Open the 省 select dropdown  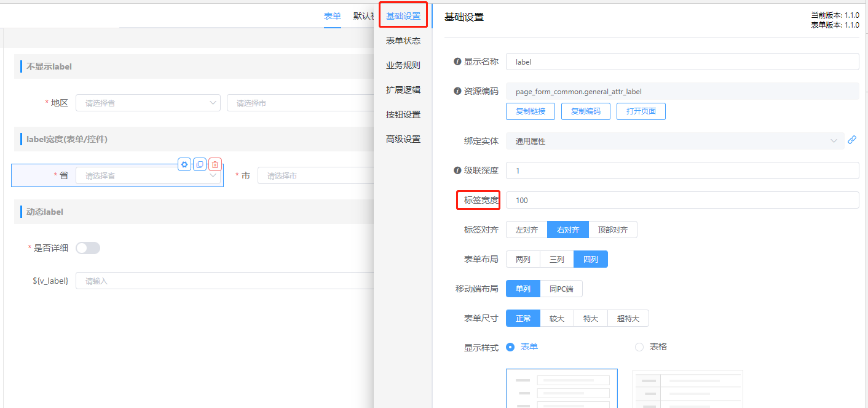pyautogui.click(x=148, y=176)
